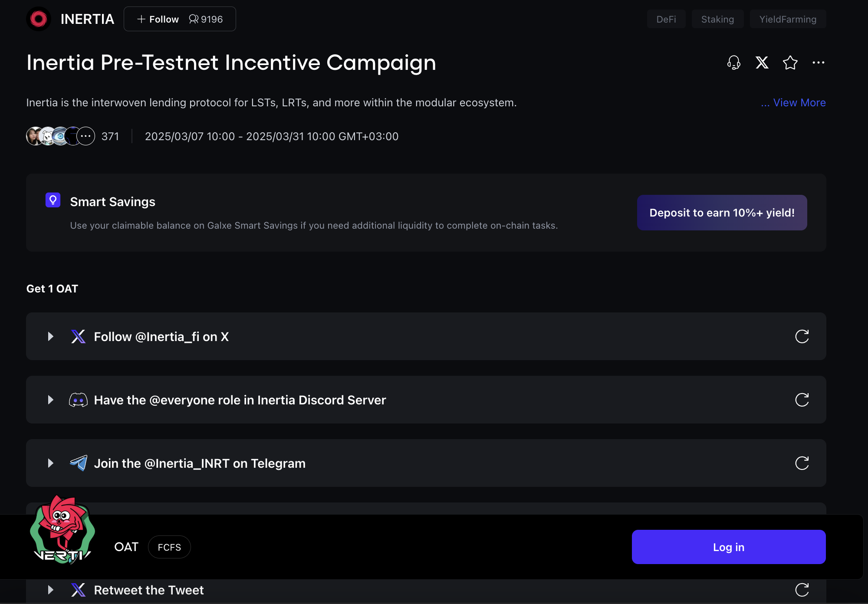This screenshot has width=868, height=604.
Task: Favorite the campaign with star icon
Action: (x=790, y=63)
